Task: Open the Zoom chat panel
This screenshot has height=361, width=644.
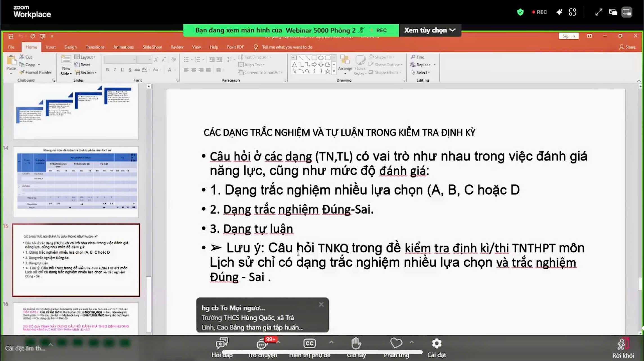Action: pos(262,344)
